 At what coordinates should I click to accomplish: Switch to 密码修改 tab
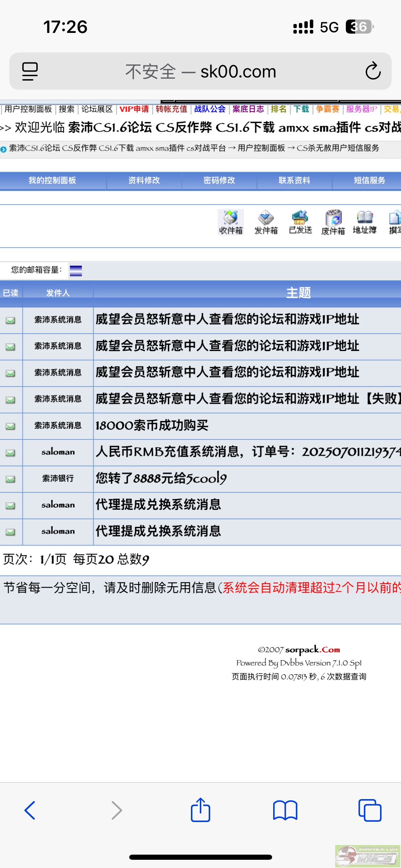(219, 180)
